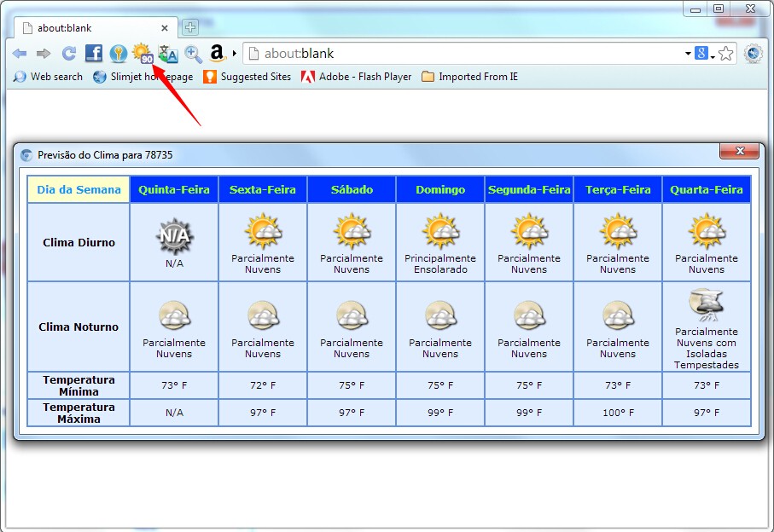Maximize the browser window
Screen dimensions: 774x532
(719, 9)
